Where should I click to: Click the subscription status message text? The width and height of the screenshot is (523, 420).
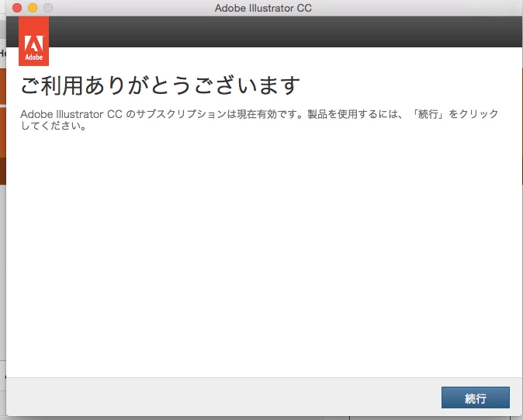tap(259, 120)
